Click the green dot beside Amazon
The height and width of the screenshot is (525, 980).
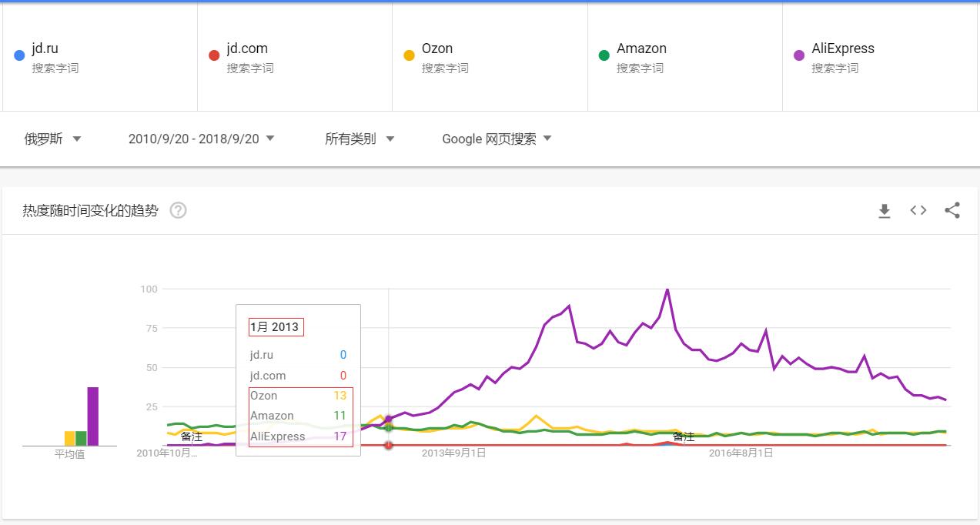(x=604, y=55)
